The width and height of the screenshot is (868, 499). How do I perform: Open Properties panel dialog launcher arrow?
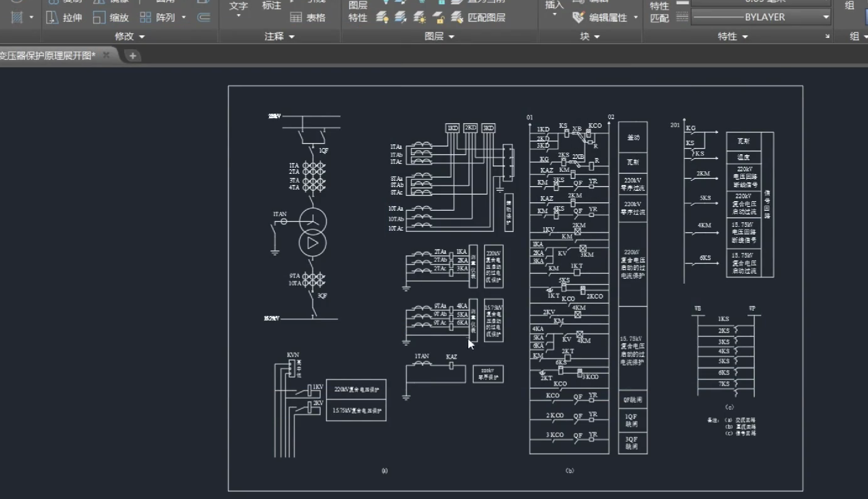[x=827, y=37]
